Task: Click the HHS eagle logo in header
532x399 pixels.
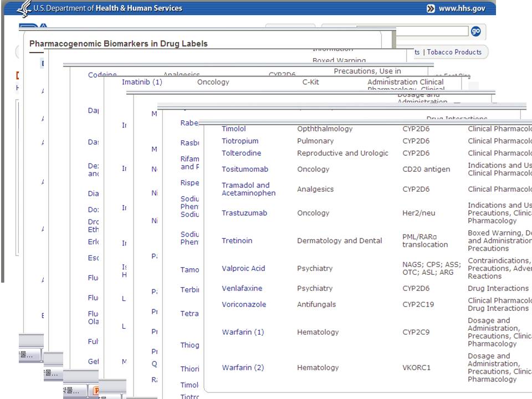Action: 24,8
